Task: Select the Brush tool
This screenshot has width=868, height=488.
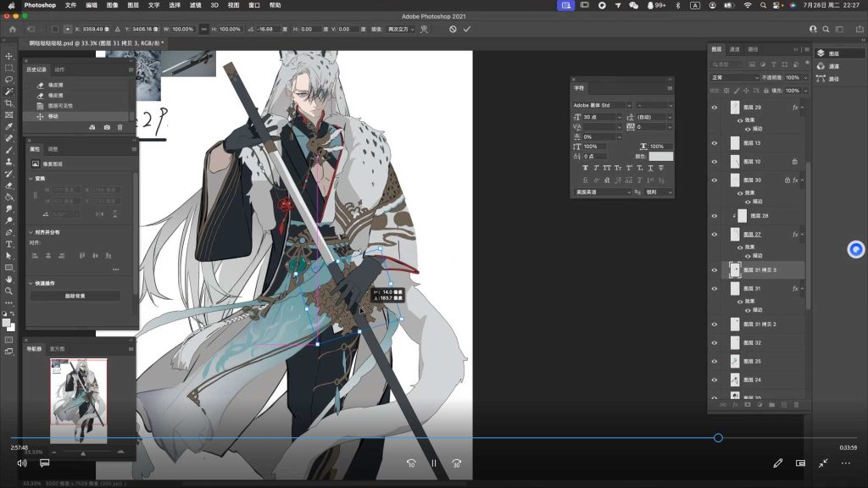Action: pyautogui.click(x=8, y=150)
